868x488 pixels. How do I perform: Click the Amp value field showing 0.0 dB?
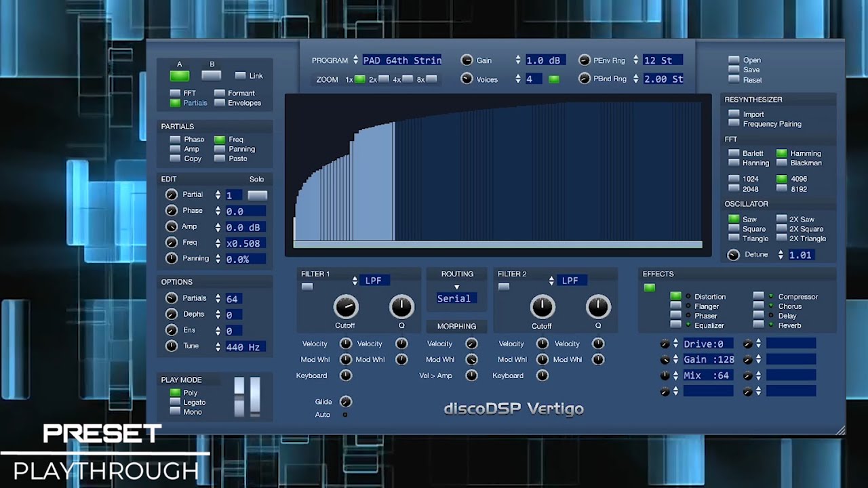[x=245, y=227]
